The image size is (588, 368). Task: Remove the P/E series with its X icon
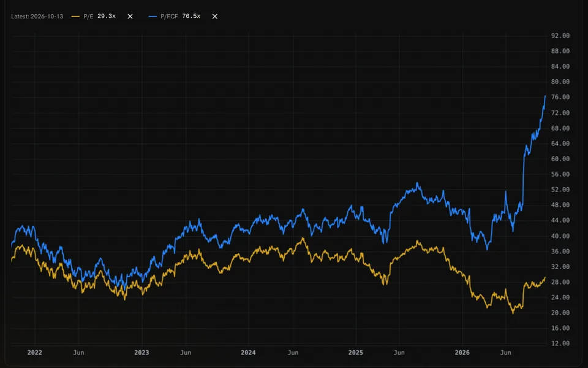coord(130,17)
